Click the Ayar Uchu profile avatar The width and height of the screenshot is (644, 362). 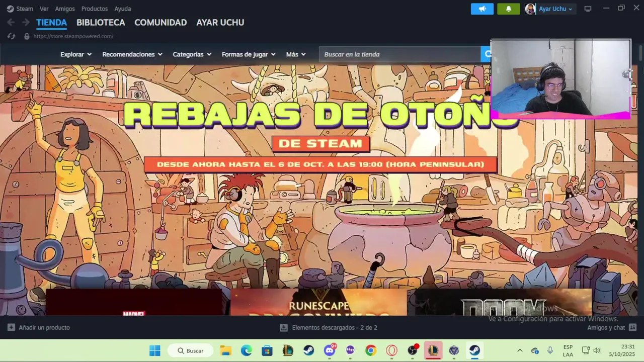(530, 9)
